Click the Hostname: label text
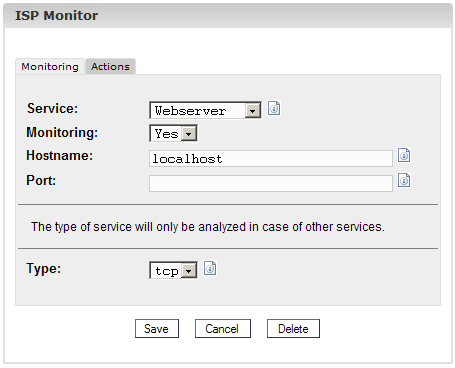 60,155
